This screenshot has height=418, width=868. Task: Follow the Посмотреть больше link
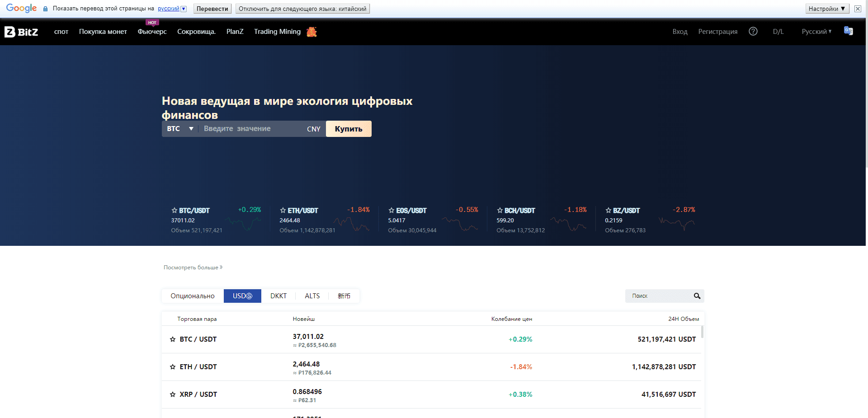[192, 267]
